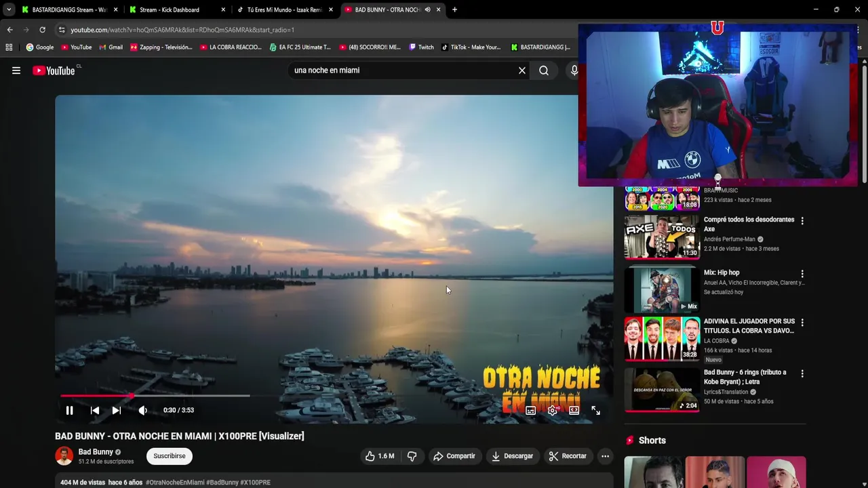Switch to Tú Eres Mi Mundo tab
Screen dimensions: 868x488
283,9
